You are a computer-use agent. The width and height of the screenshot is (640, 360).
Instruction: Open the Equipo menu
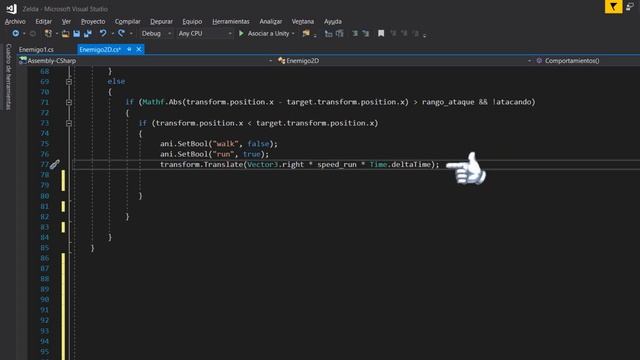pyautogui.click(x=192, y=22)
